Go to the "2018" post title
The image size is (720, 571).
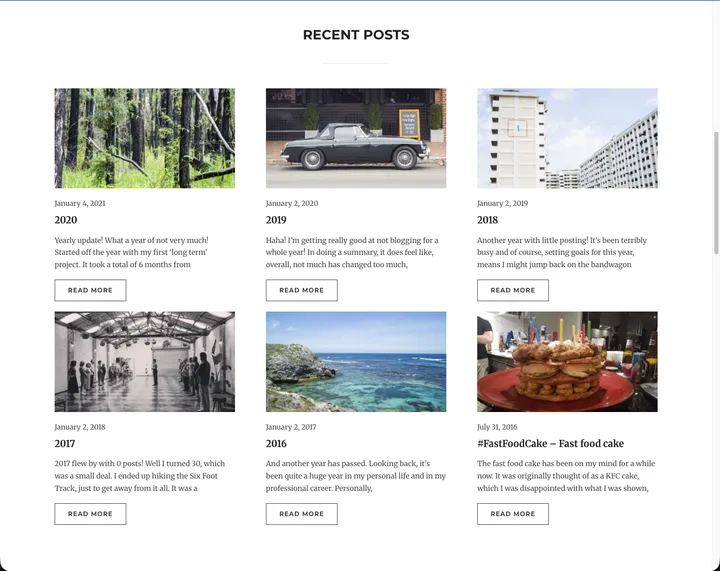(487, 220)
